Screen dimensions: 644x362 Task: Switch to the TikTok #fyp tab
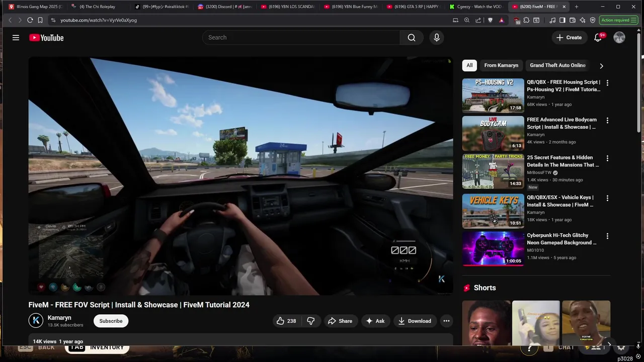161,7
